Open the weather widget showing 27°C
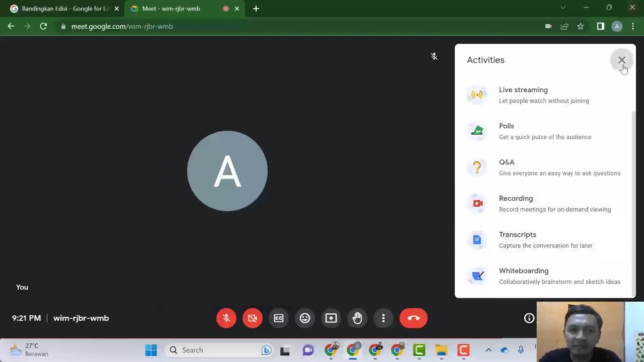644x362 pixels. click(29, 350)
